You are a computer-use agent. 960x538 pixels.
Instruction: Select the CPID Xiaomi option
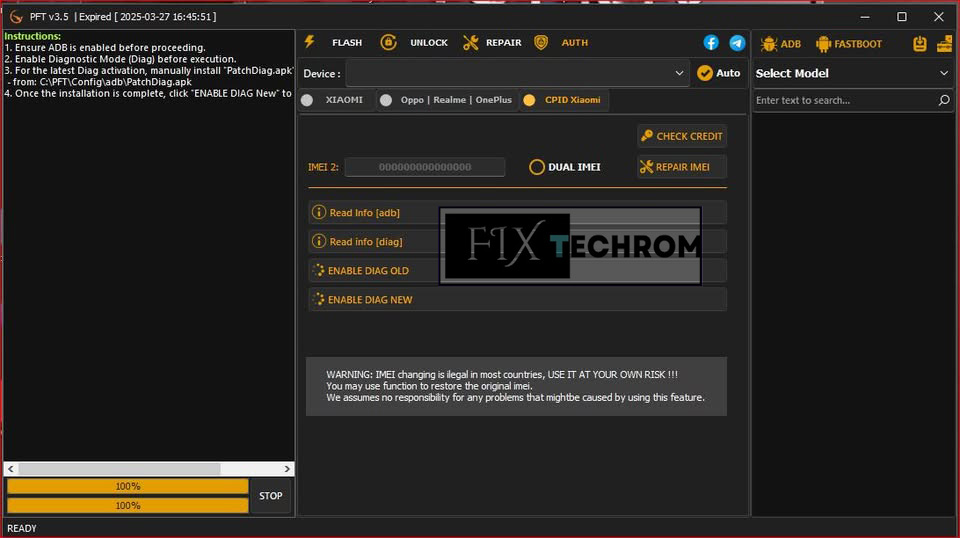tap(564, 100)
